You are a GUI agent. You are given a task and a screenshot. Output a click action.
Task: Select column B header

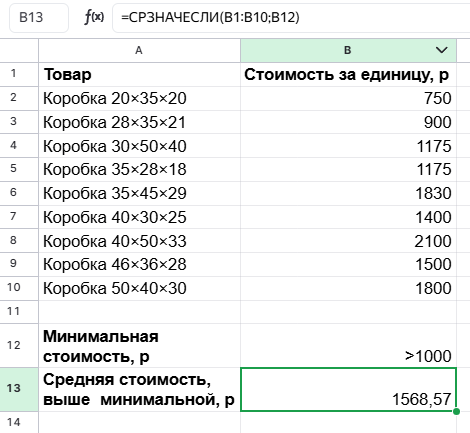348,50
